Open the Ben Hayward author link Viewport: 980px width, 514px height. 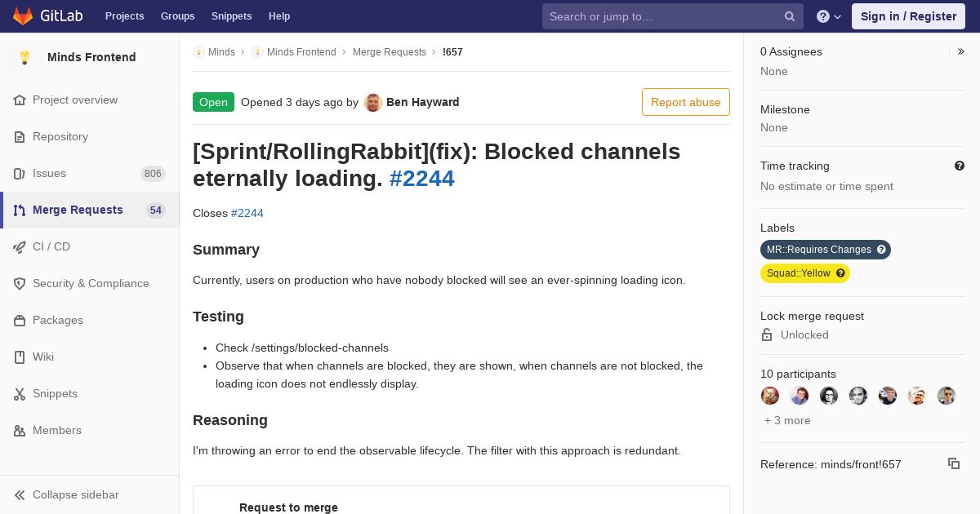422,102
